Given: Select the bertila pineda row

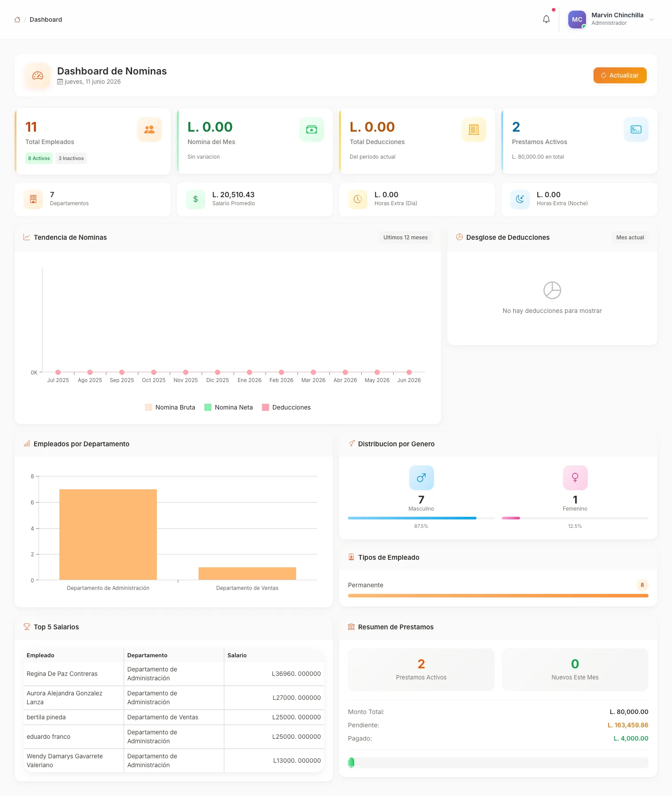Looking at the screenshot, I should click(x=174, y=717).
